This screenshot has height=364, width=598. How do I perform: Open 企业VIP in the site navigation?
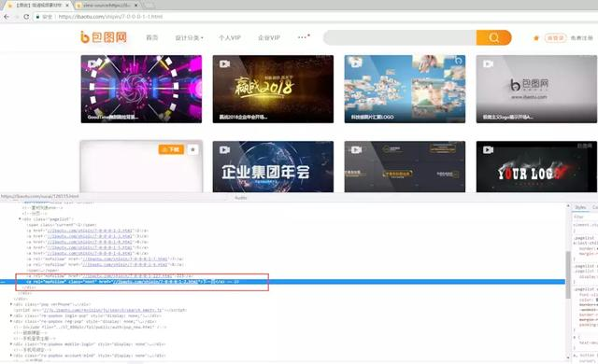coord(269,37)
